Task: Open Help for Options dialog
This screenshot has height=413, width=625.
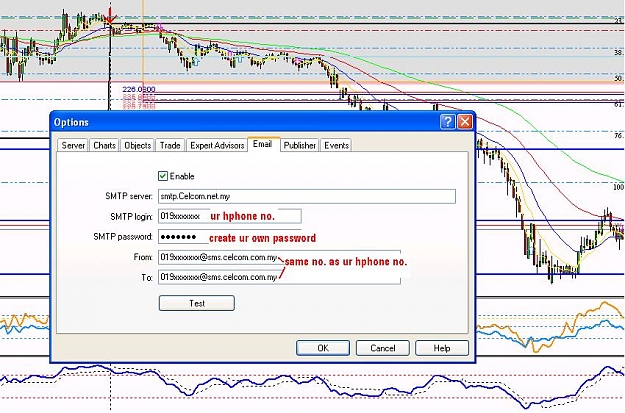Action: (x=442, y=348)
